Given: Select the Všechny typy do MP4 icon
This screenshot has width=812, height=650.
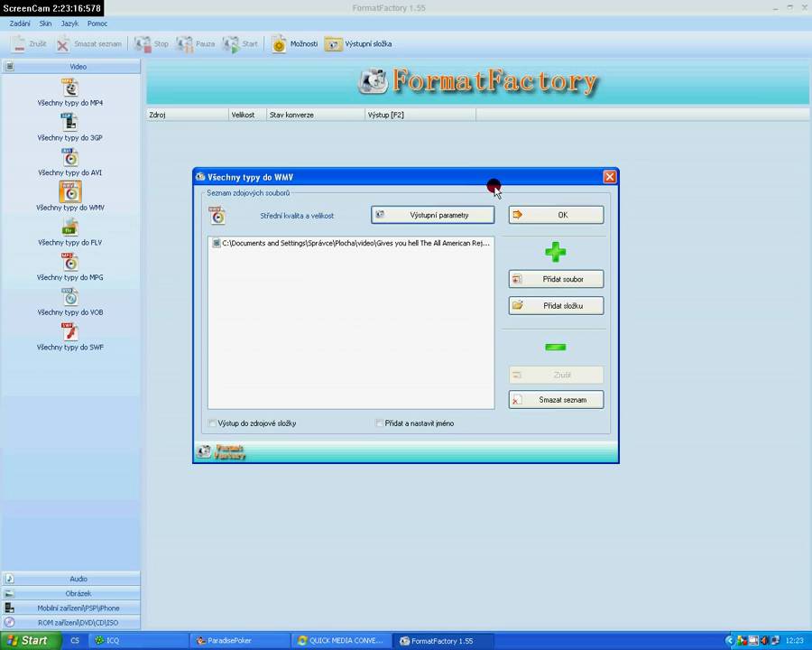Looking at the screenshot, I should [69, 88].
